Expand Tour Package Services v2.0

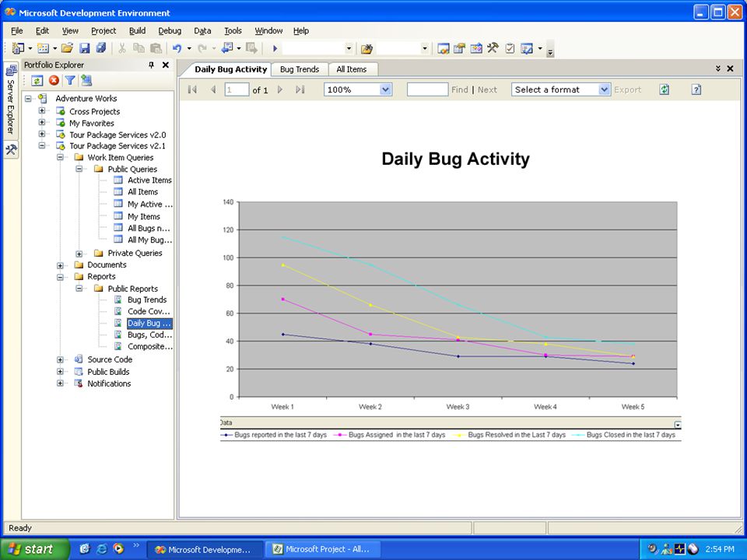42,135
